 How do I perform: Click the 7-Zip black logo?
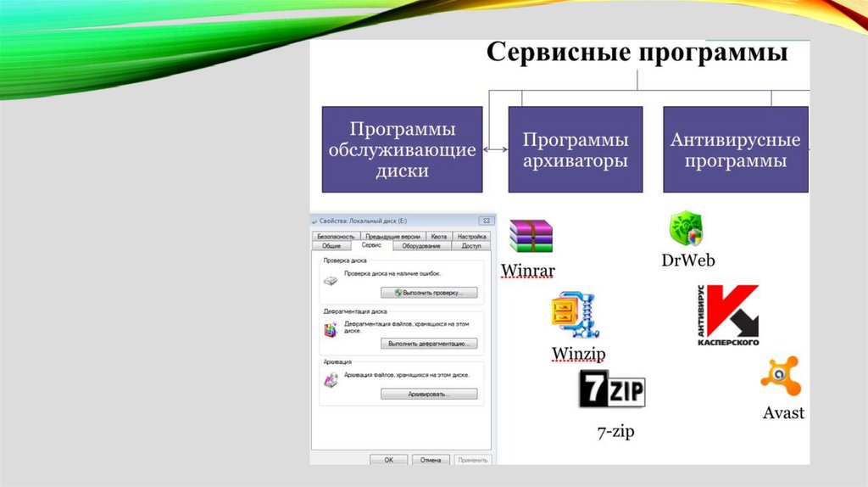coord(612,389)
